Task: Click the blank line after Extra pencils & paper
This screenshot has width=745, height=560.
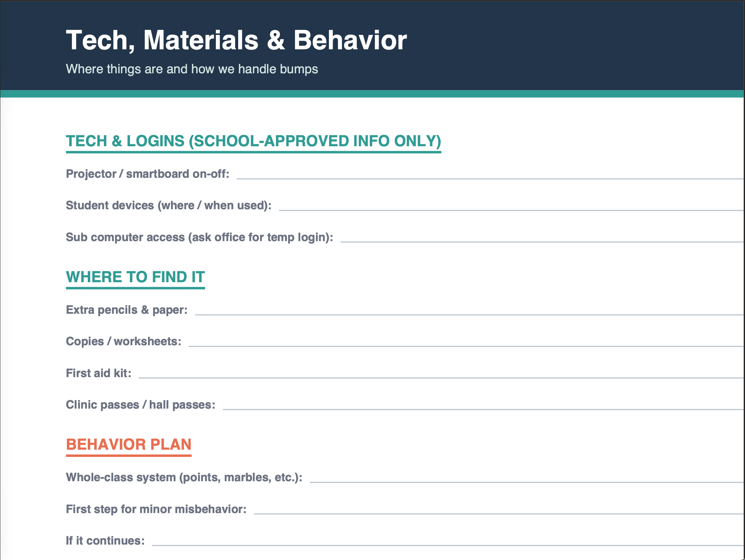Action: pos(469,314)
